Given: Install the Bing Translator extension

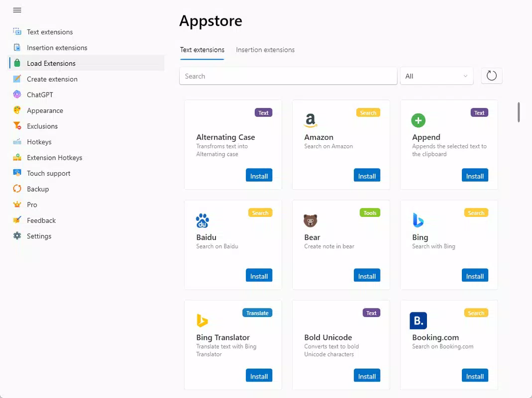Looking at the screenshot, I should [259, 375].
